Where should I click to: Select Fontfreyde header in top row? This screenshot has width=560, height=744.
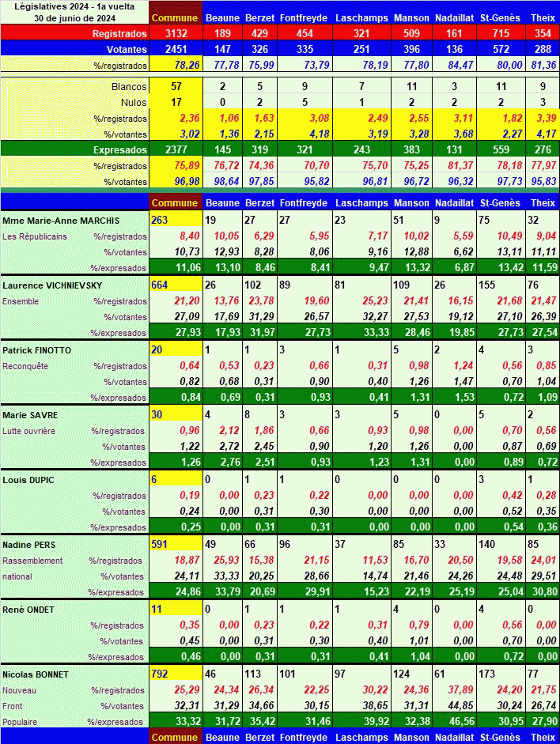point(304,18)
